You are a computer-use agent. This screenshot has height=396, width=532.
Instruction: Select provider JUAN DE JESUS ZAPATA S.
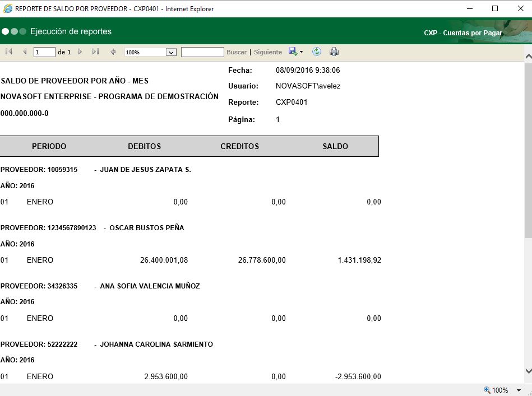(146, 170)
